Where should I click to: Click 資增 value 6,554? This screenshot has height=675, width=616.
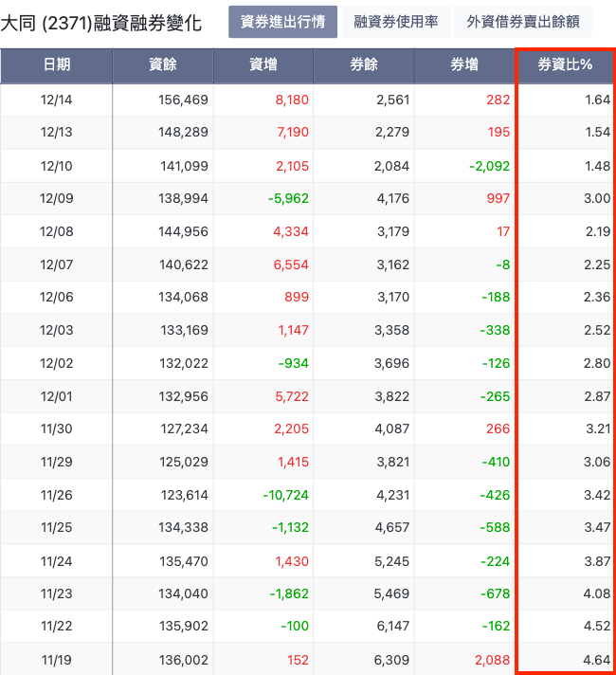291,265
